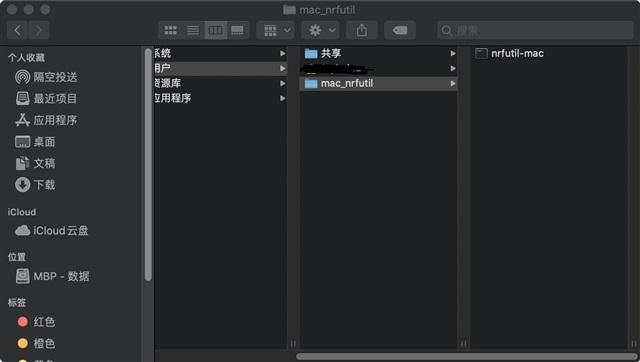Image resolution: width=640 pixels, height=362 pixels.
Task: Select the 应用程序 row in first column
Action: (221, 98)
